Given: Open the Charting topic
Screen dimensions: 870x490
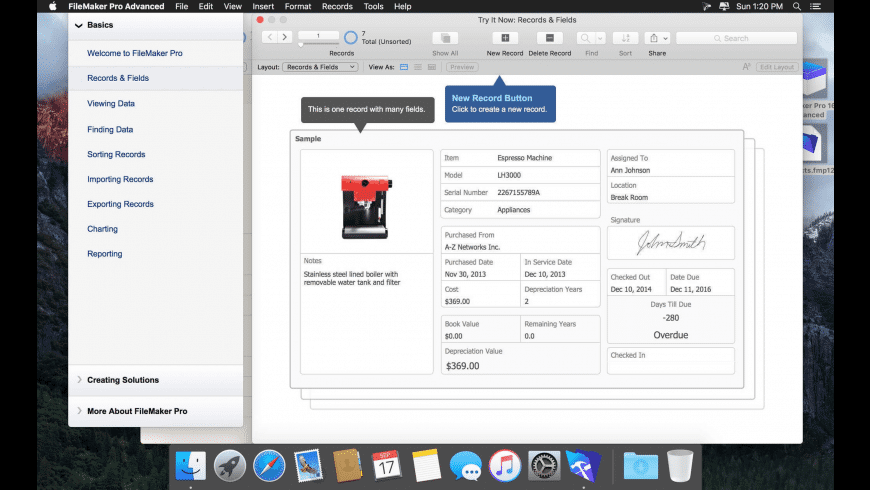Looking at the screenshot, I should click(x=102, y=229).
